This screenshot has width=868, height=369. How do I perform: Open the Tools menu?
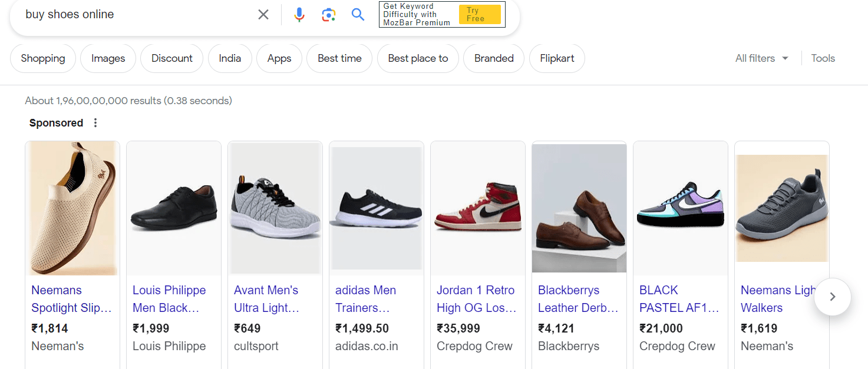(x=823, y=58)
